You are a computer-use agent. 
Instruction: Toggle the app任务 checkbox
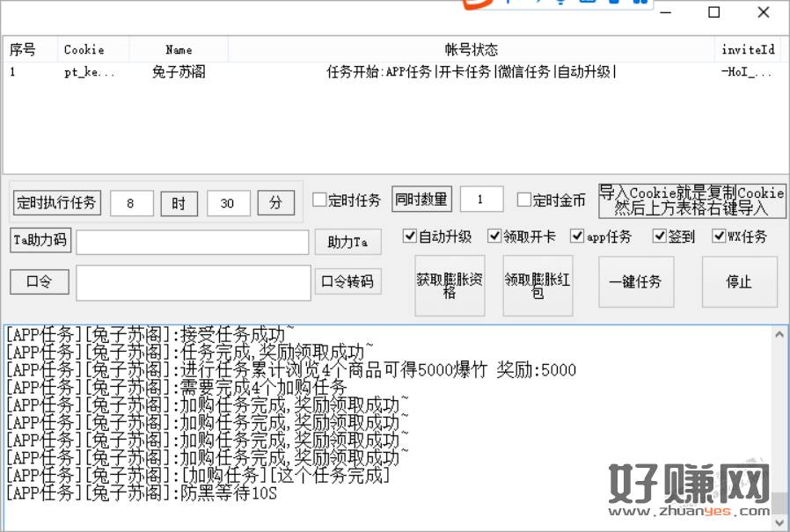[577, 237]
